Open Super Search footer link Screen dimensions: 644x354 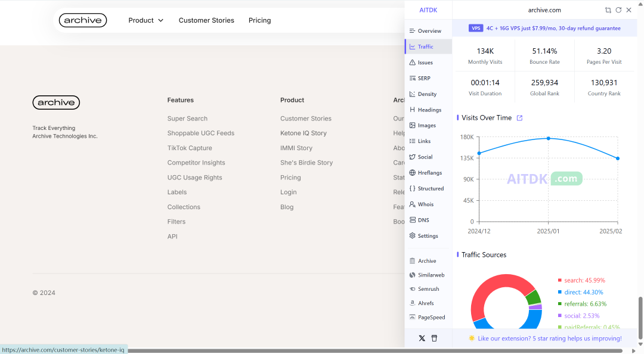187,118
